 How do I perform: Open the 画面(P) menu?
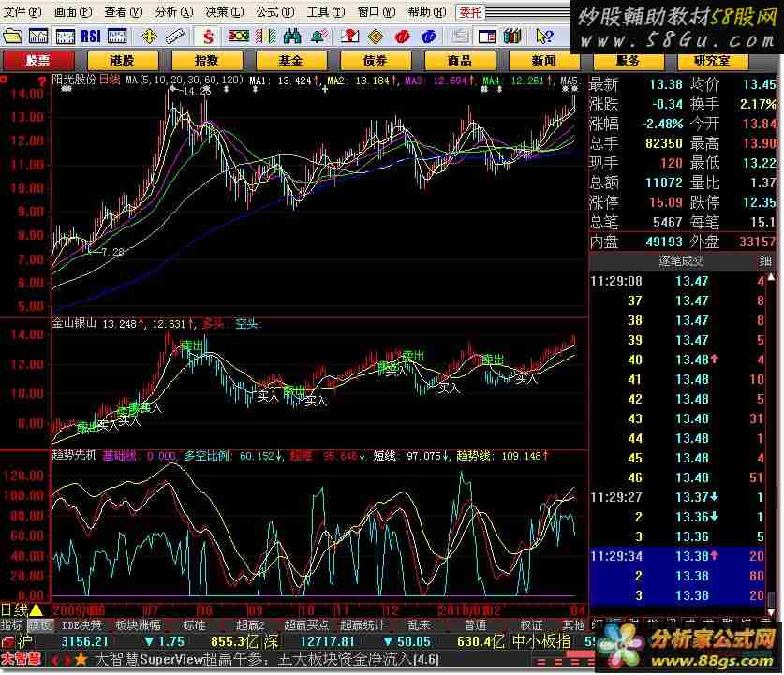pos(73,11)
